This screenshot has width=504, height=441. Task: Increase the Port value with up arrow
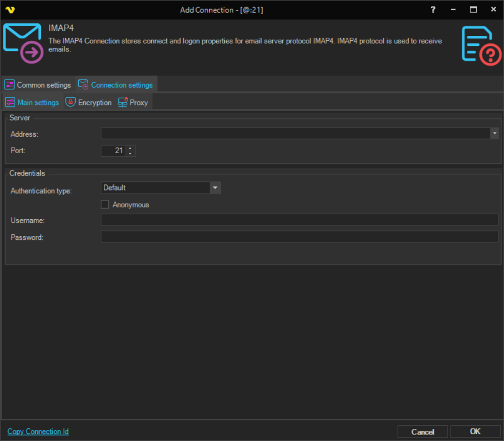(x=131, y=148)
